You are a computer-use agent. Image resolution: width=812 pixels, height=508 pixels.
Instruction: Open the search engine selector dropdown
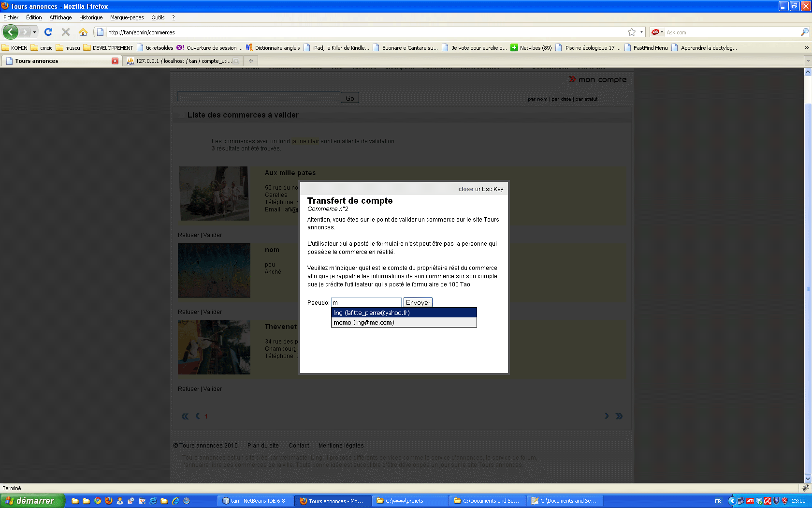[x=657, y=32]
